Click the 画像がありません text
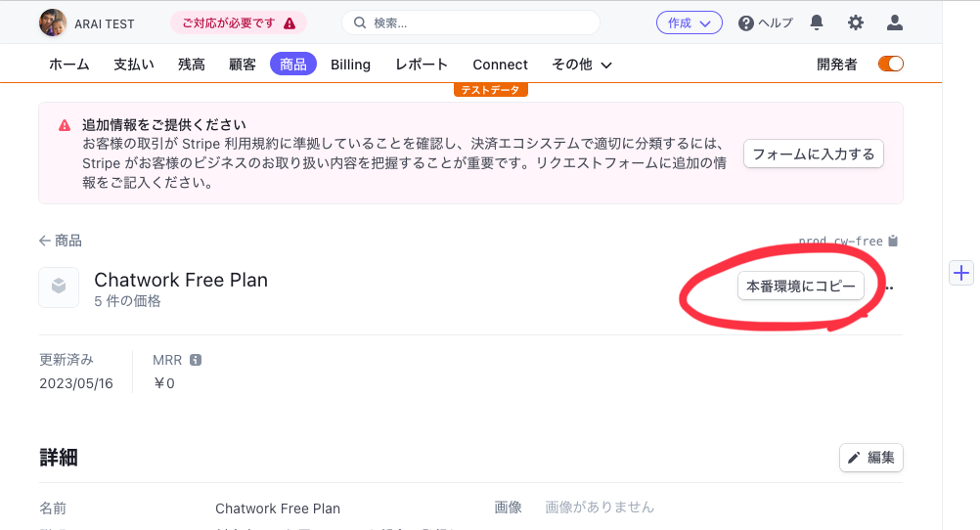The height and width of the screenshot is (530, 980). pos(600,507)
